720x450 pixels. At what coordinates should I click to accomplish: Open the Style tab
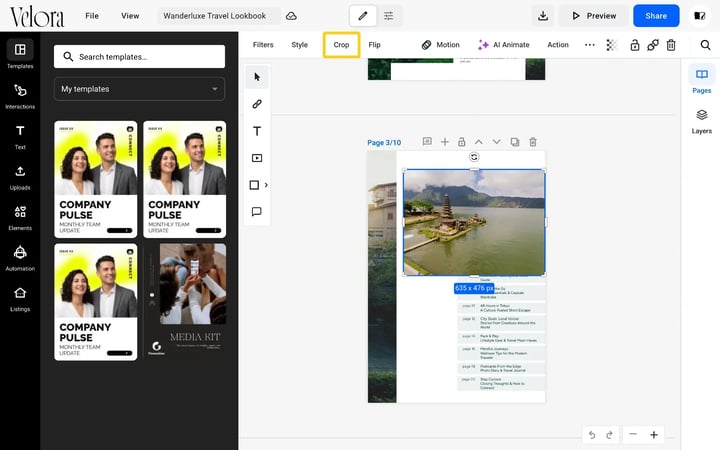pyautogui.click(x=299, y=45)
